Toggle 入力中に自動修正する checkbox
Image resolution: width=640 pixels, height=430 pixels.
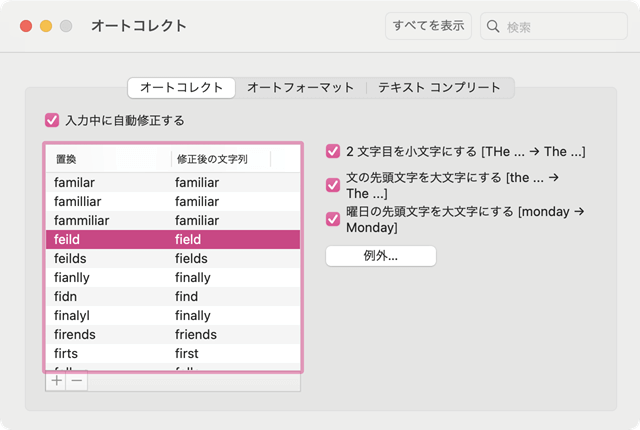pos(53,120)
